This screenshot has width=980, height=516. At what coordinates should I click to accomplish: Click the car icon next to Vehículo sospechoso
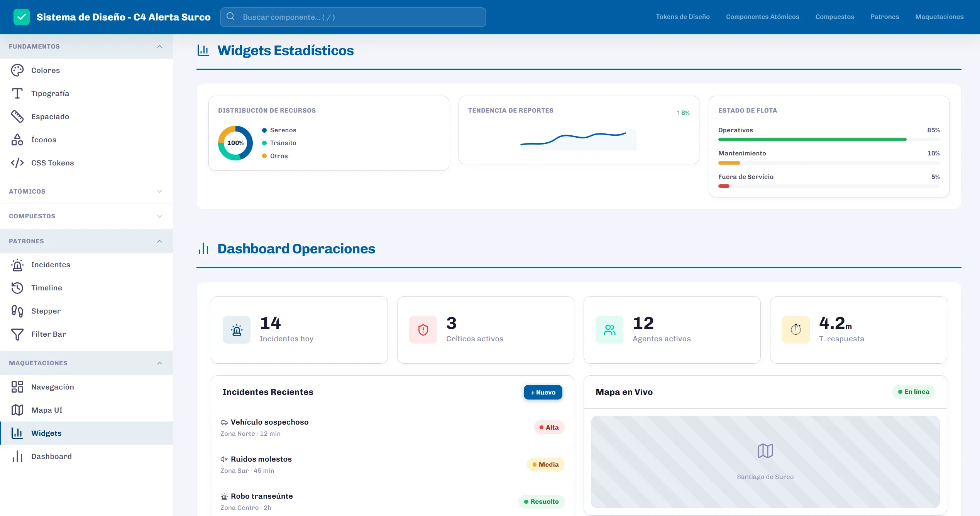click(224, 422)
